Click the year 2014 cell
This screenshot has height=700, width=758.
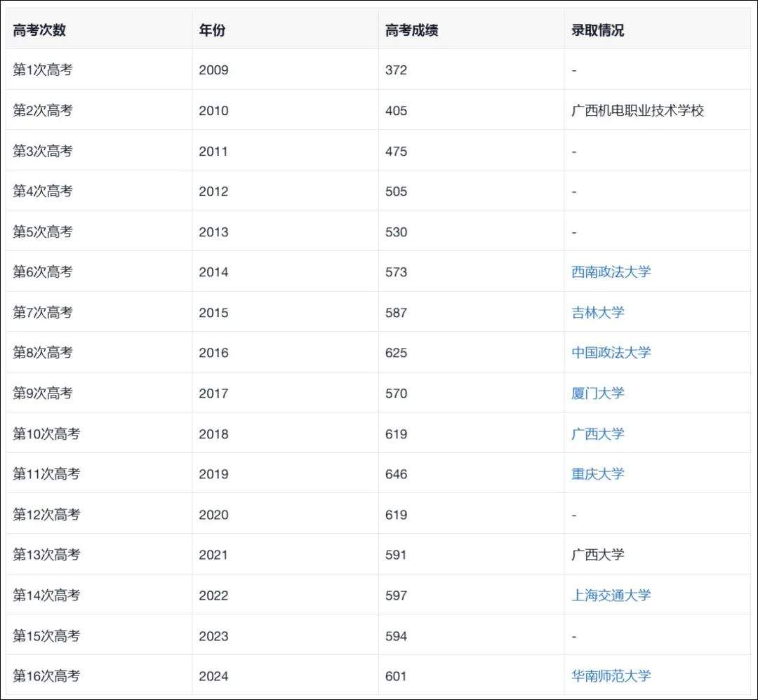285,272
